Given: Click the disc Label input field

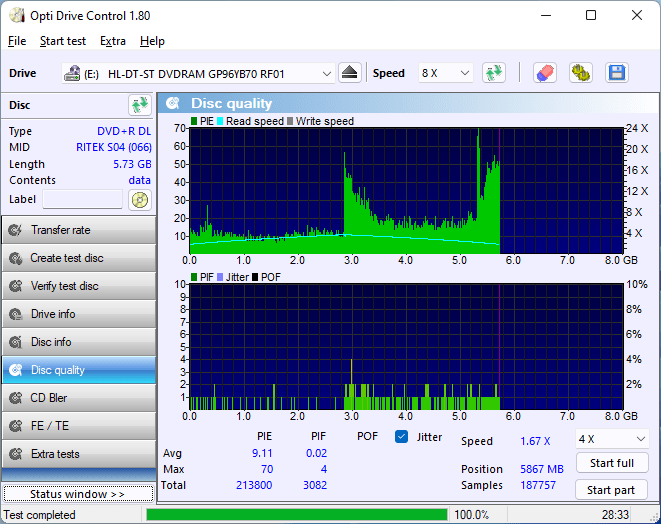Looking at the screenshot, I should 83,200.
